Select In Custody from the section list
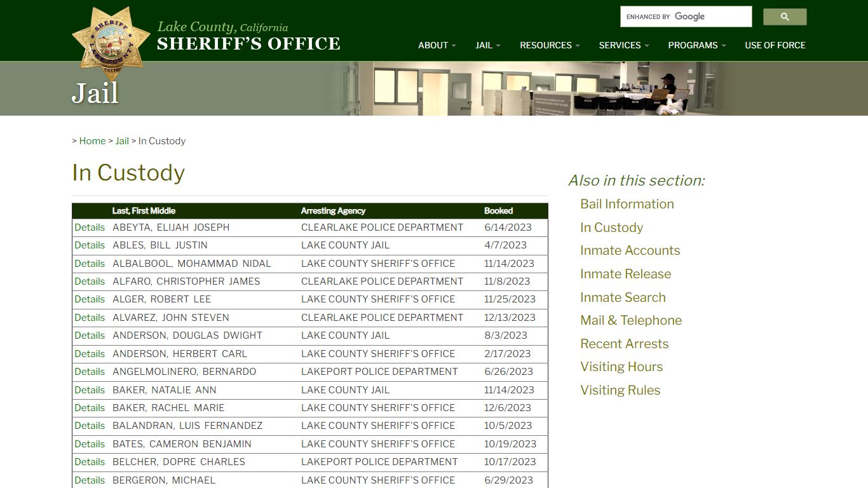 (x=611, y=227)
